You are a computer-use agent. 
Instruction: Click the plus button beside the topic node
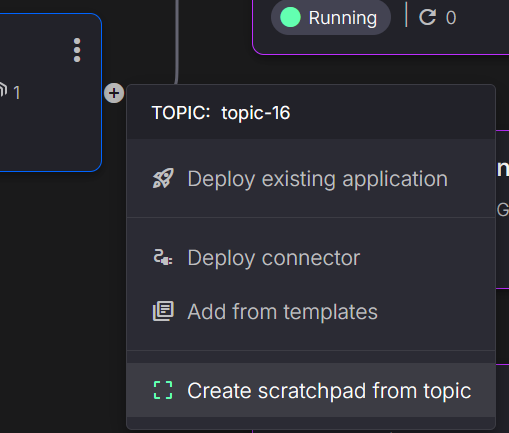tap(114, 93)
